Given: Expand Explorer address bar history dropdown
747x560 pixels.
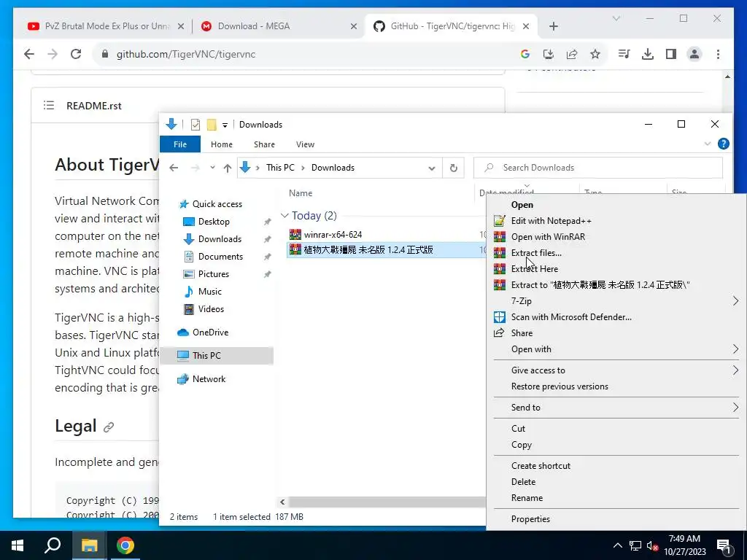Looking at the screenshot, I should tap(432, 168).
